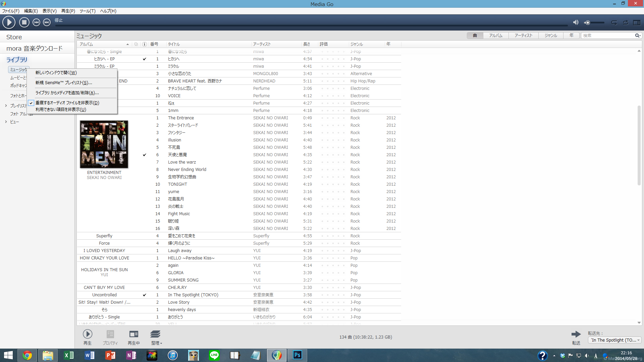
Task: Toggle the repeat playback icon
Action: (x=626, y=22)
